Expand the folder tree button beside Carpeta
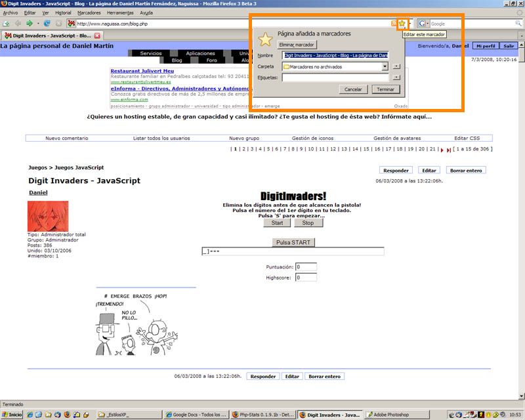The height and width of the screenshot is (420, 525). pos(396,66)
